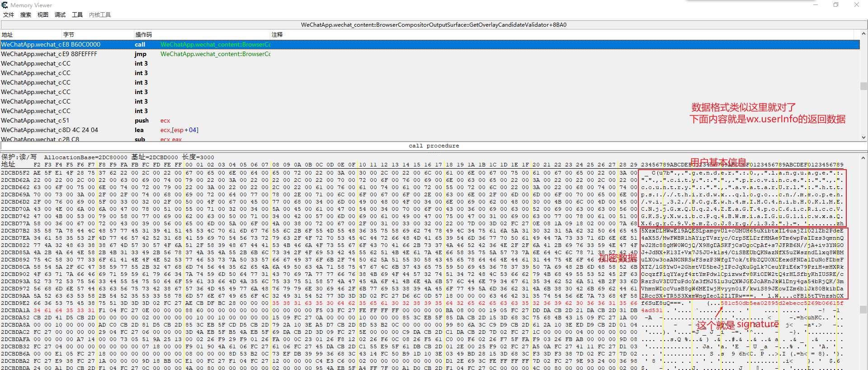Select the jmp instruction row E9 88FEFFFF
This screenshot has height=370, width=868.
point(430,54)
